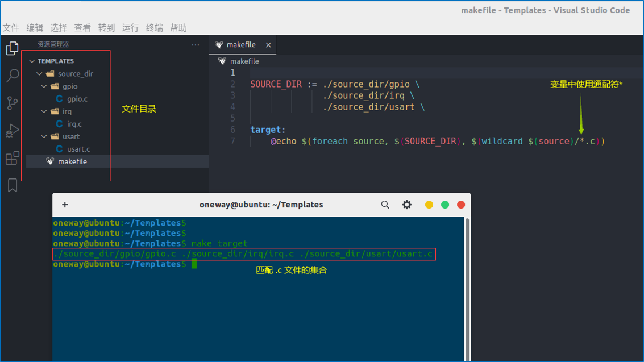
Task: Click the terminal vertical scrollbar
Action: click(x=467, y=289)
